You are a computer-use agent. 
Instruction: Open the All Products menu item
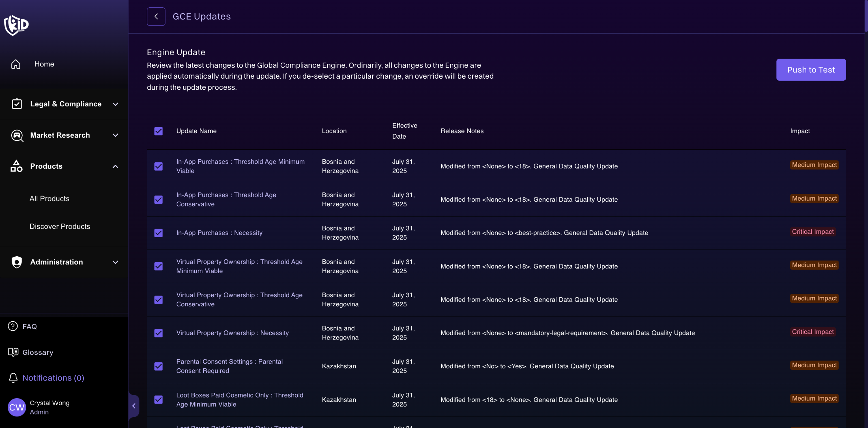click(x=50, y=199)
